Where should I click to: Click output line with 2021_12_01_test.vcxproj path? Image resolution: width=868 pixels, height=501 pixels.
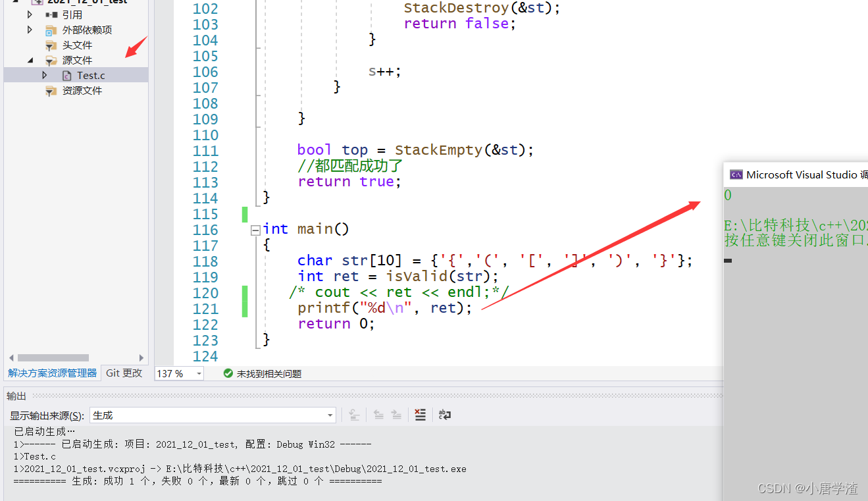(x=240, y=469)
